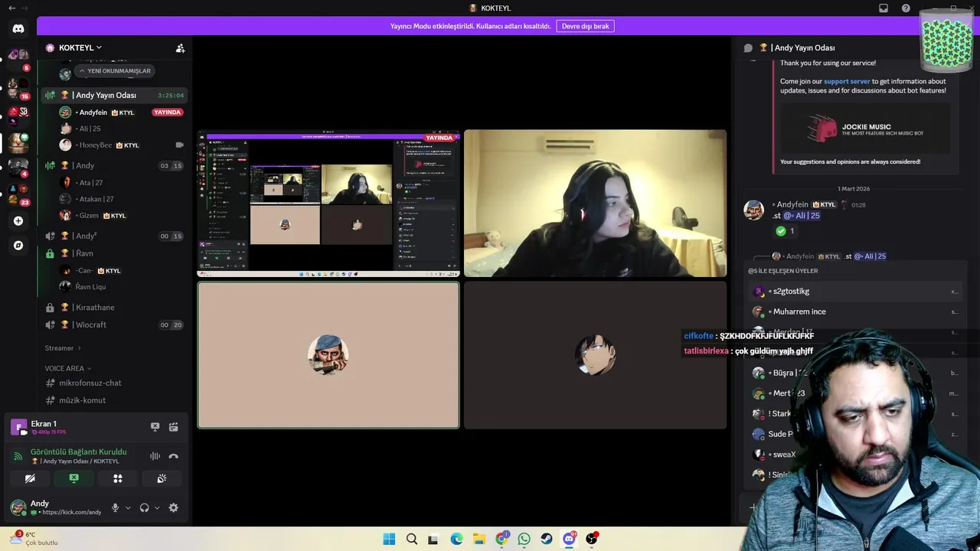Viewport: 980px width, 551px height.
Task: Select Muharrem ince from mention suggestions
Action: 855,312
